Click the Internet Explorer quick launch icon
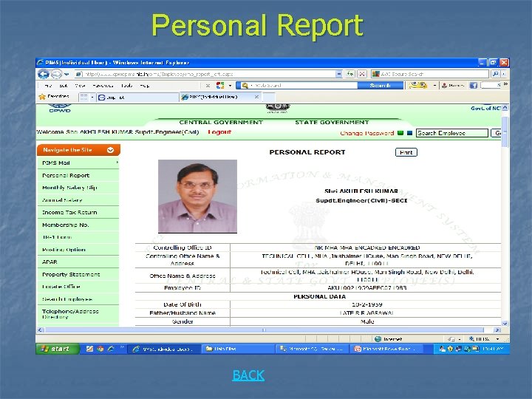 coord(111,349)
